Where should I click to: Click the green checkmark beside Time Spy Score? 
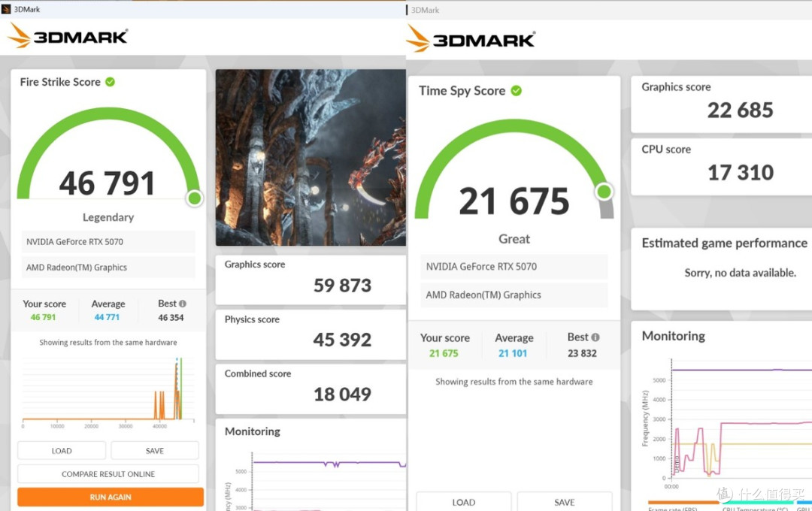pyautogui.click(x=517, y=91)
